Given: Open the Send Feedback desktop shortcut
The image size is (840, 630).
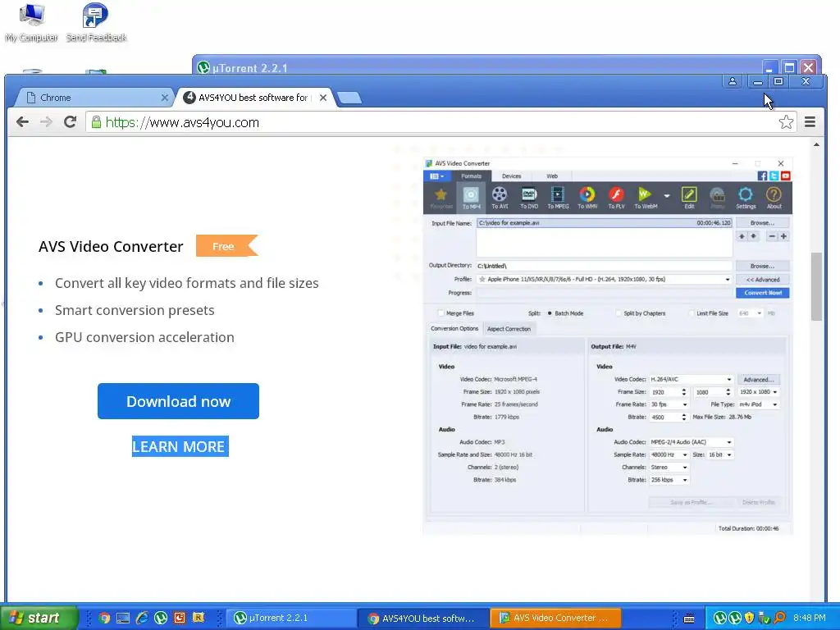Looking at the screenshot, I should [x=96, y=22].
